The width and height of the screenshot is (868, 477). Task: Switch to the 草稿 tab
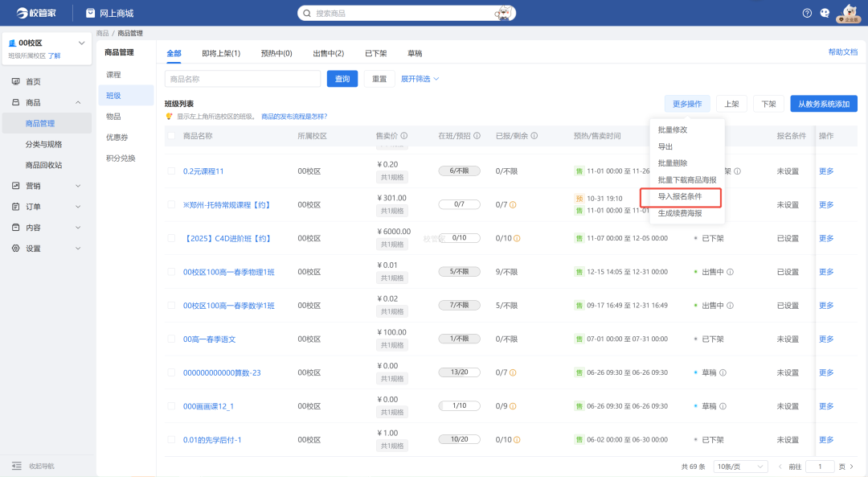click(415, 53)
